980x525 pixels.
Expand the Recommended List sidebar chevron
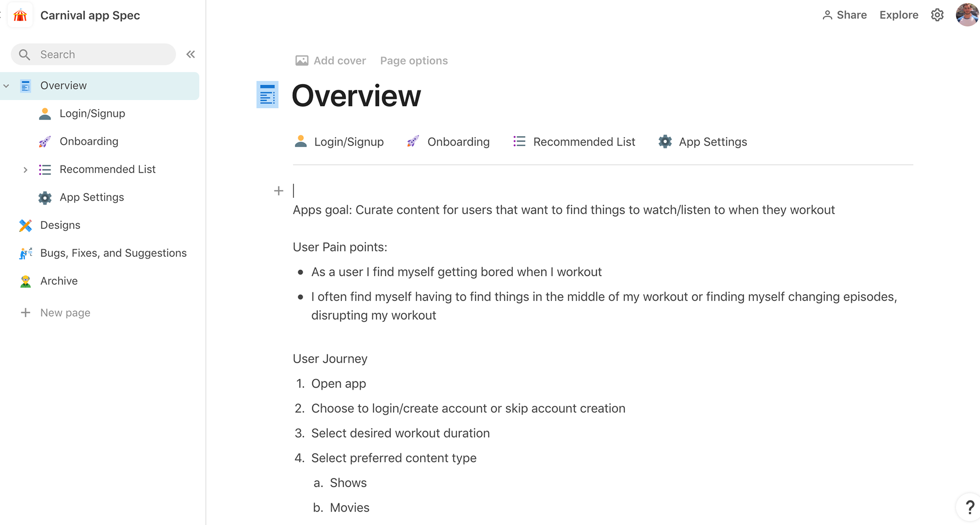coord(25,170)
